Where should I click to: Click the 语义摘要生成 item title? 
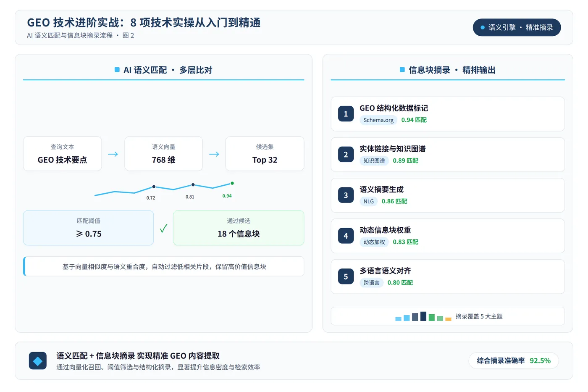pyautogui.click(x=382, y=190)
